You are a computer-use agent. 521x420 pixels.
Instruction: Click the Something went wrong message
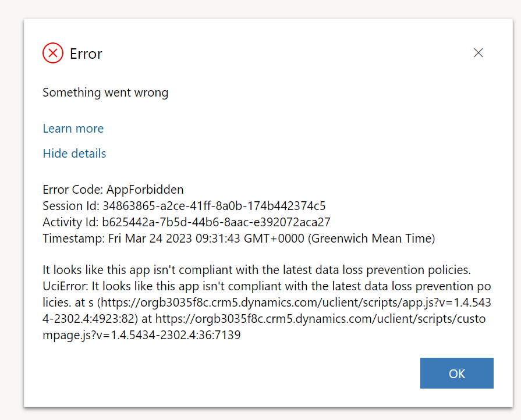[105, 92]
